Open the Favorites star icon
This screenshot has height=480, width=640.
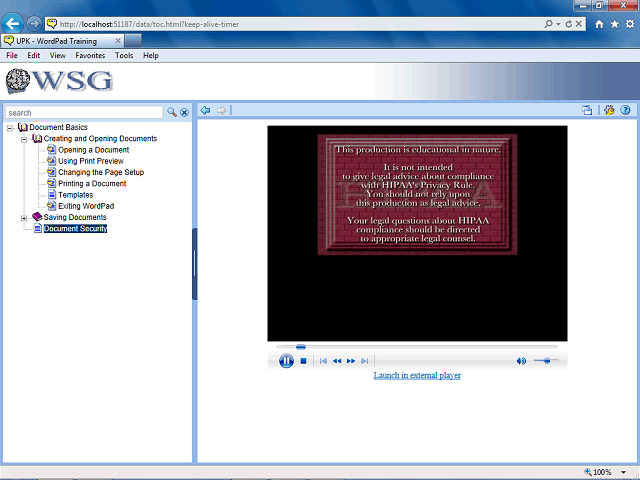(x=615, y=24)
